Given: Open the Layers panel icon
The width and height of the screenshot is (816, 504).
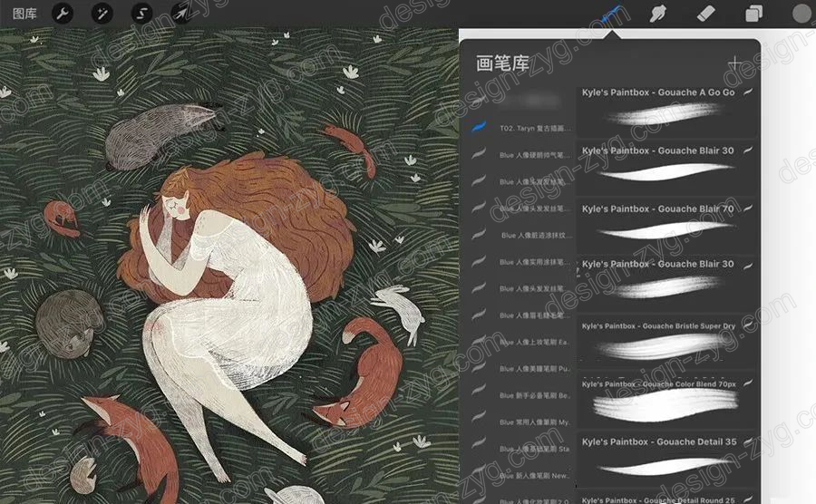Looking at the screenshot, I should [x=753, y=14].
